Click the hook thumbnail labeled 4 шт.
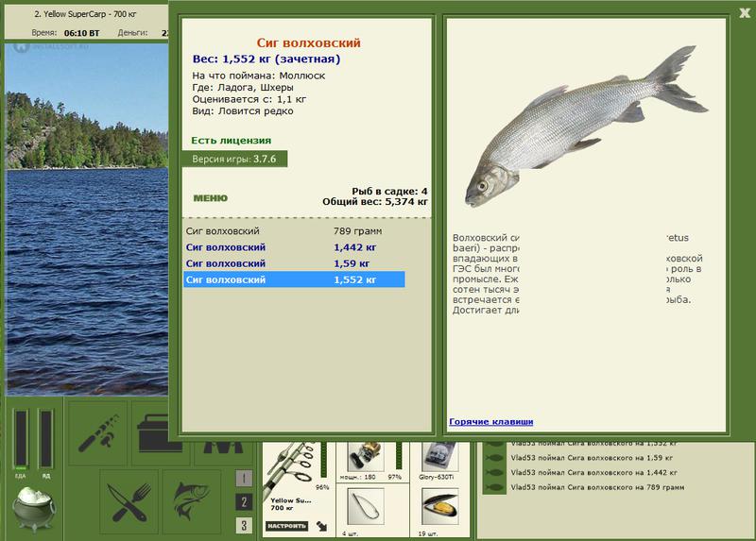 (x=366, y=507)
